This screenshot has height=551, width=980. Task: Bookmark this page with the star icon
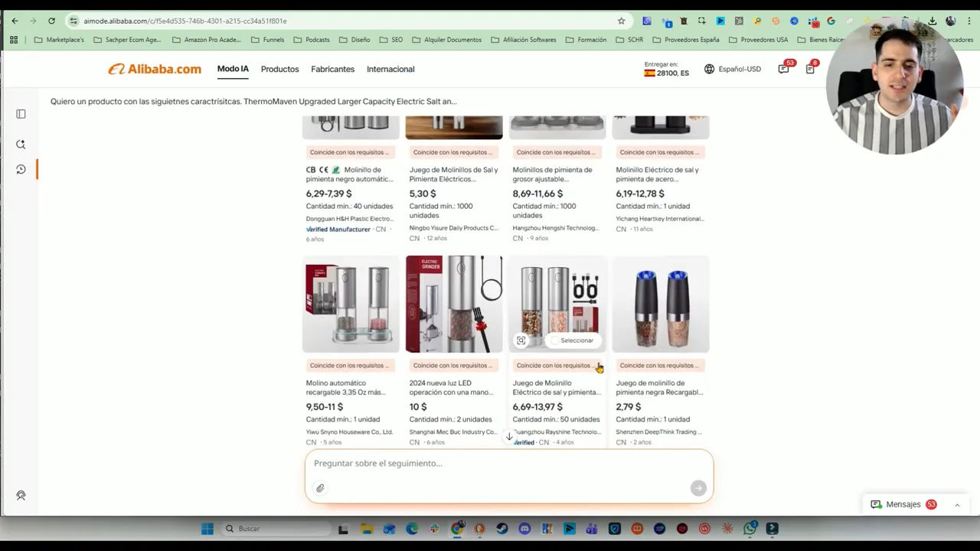click(x=621, y=21)
